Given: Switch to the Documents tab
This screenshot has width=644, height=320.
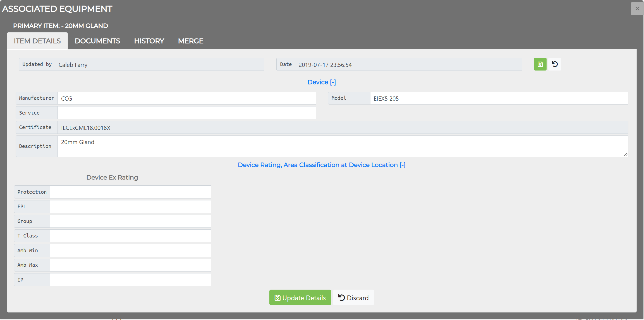Looking at the screenshot, I should [x=97, y=41].
